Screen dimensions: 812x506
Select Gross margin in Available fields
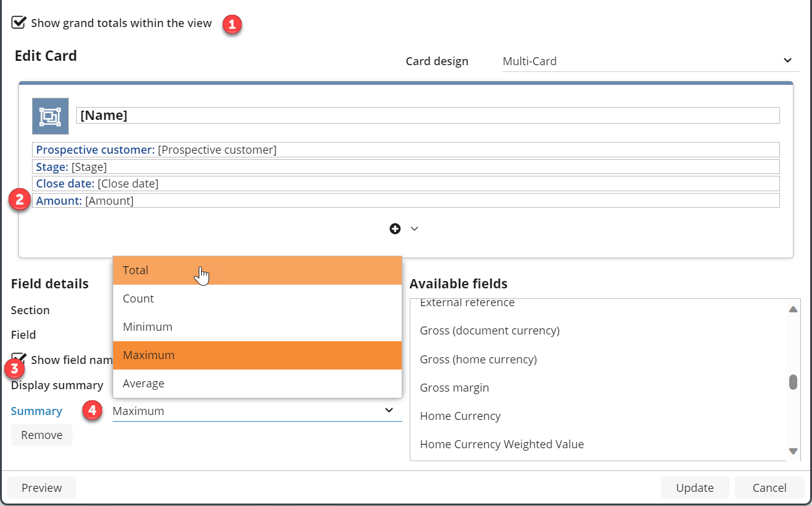455,388
